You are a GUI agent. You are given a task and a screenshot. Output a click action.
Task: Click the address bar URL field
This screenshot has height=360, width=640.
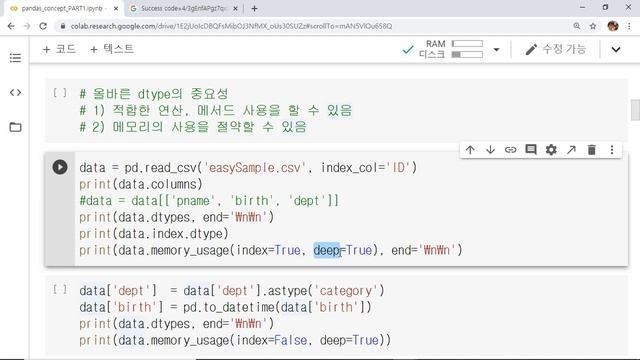coord(231,26)
